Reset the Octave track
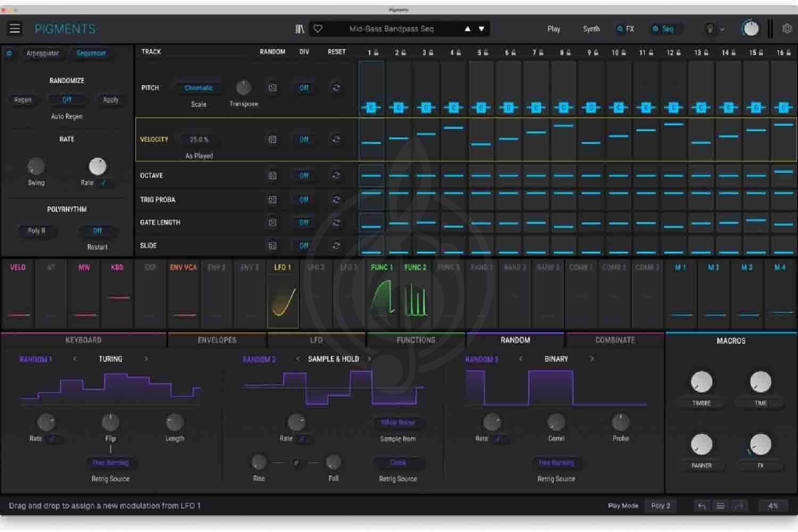Image resolution: width=798 pixels, height=532 pixels. click(x=336, y=176)
